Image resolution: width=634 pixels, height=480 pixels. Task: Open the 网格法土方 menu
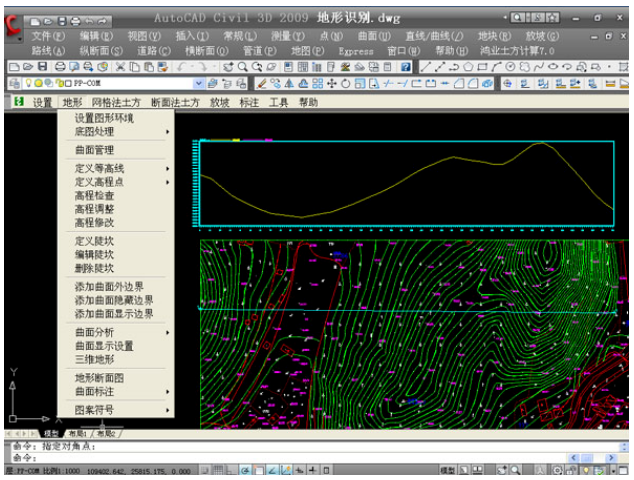[116, 102]
